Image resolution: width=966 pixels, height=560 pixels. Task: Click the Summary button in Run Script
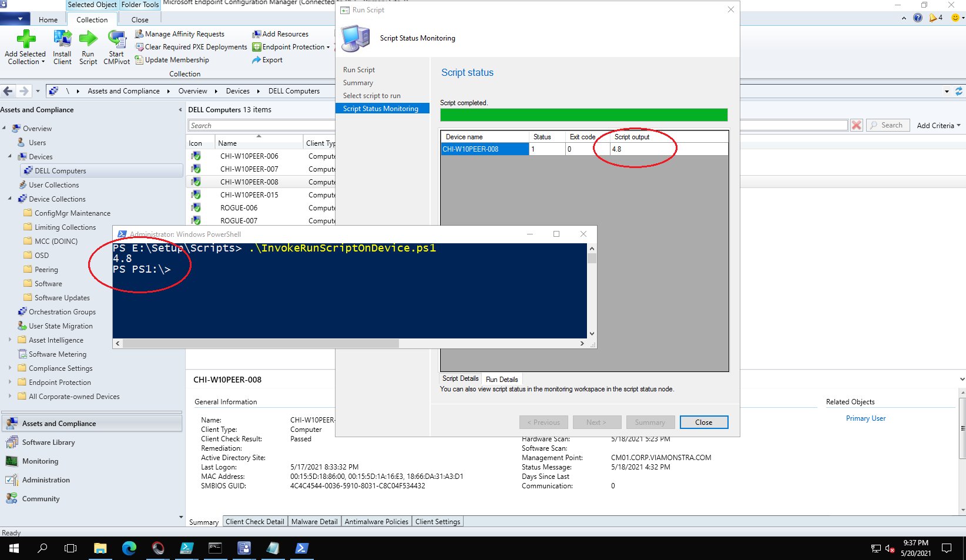(650, 422)
